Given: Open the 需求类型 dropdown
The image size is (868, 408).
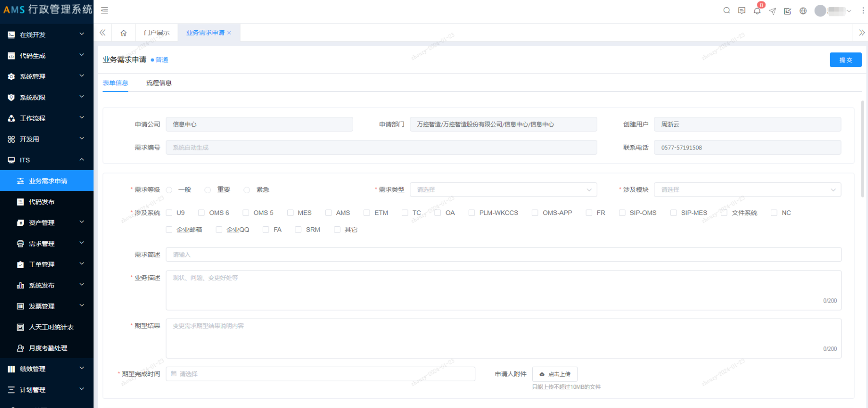Looking at the screenshot, I should (x=503, y=189).
